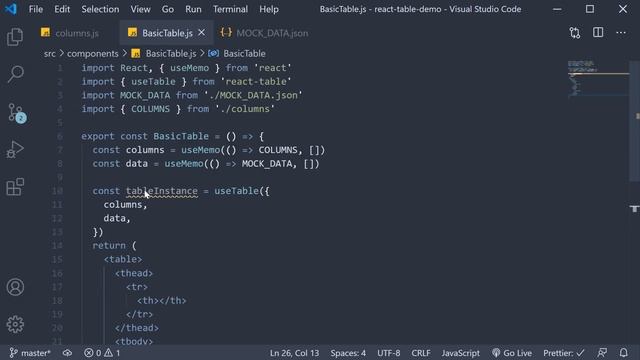Click Ln 26, Col 13 position indicator
The image size is (640, 360).
click(294, 353)
